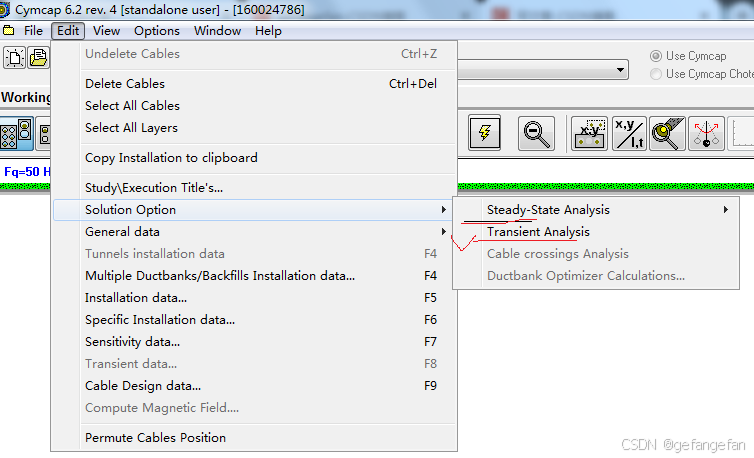Open the Window menu
754x458 pixels.
point(217,31)
